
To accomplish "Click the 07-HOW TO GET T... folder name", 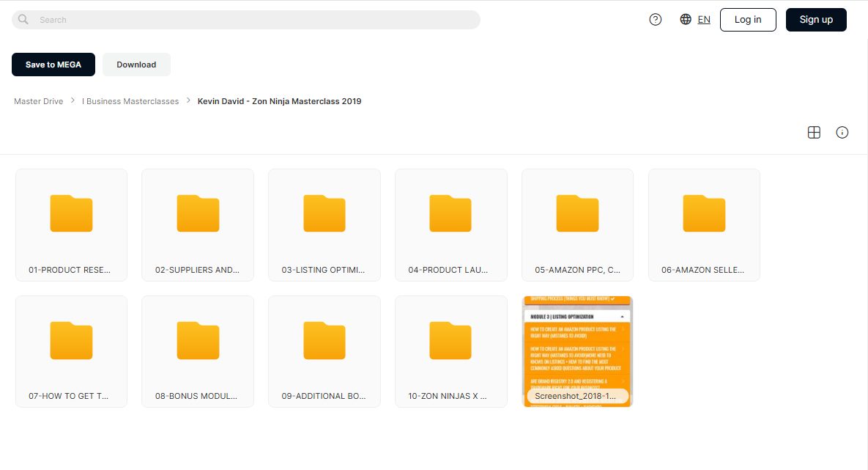I will (68, 396).
